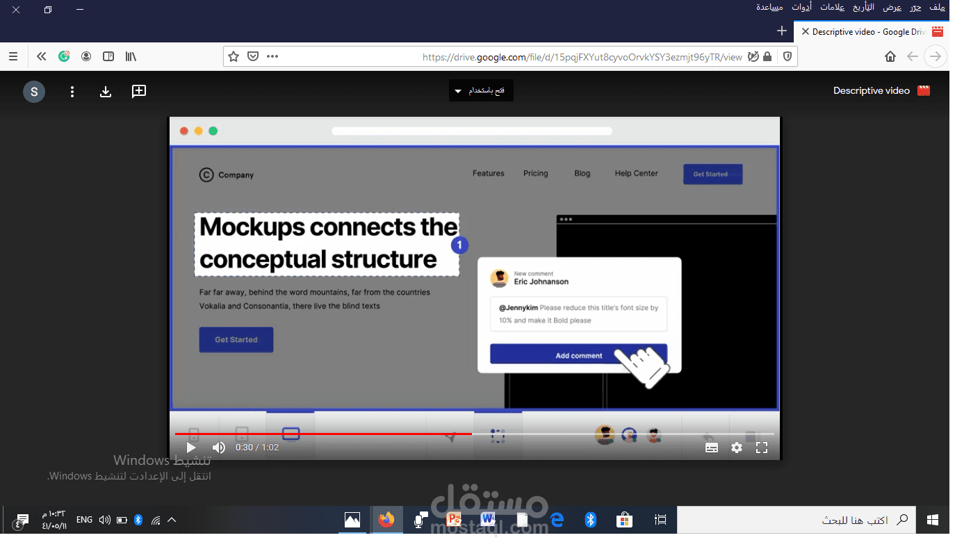Open PowerPoint from the taskbar
This screenshot has width=980, height=549.
(455, 520)
